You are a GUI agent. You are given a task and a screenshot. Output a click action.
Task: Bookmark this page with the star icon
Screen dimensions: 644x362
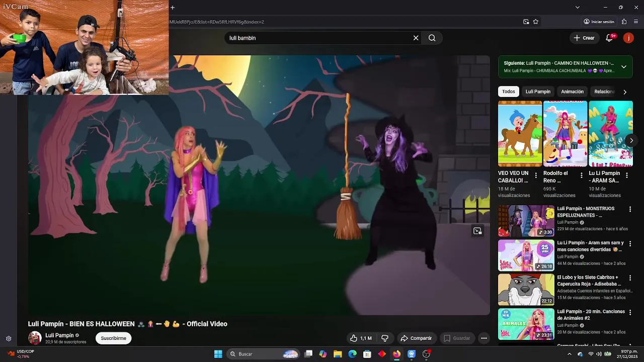pos(535,22)
